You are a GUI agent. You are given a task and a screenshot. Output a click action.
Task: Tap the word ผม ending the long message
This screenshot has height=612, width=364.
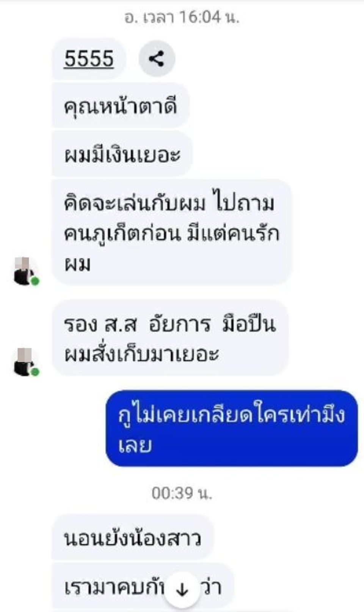coord(77,264)
